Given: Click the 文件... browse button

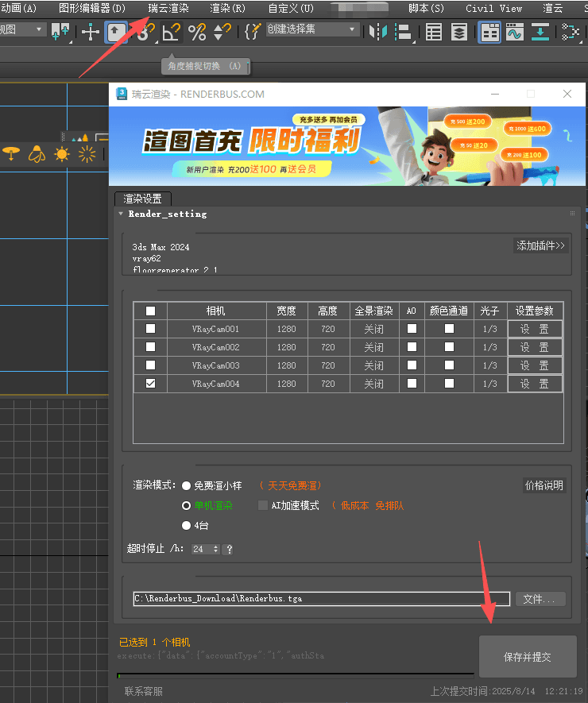Looking at the screenshot, I should pos(540,599).
